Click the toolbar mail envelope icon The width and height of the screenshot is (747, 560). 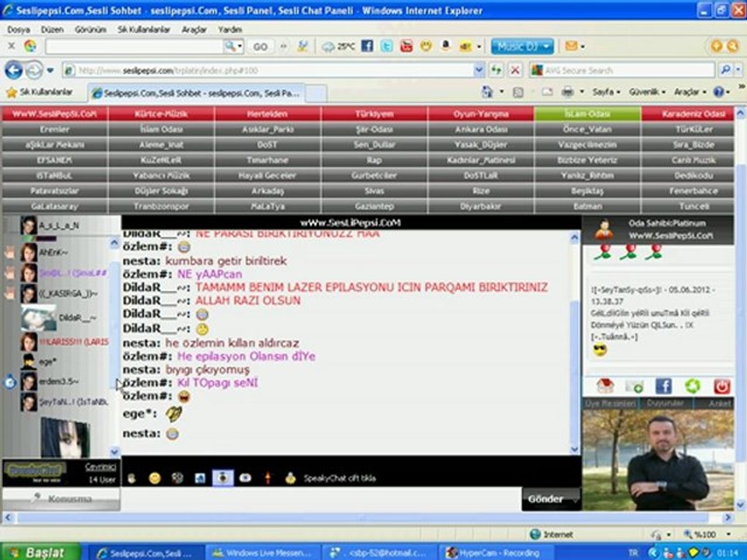pyautogui.click(x=571, y=46)
